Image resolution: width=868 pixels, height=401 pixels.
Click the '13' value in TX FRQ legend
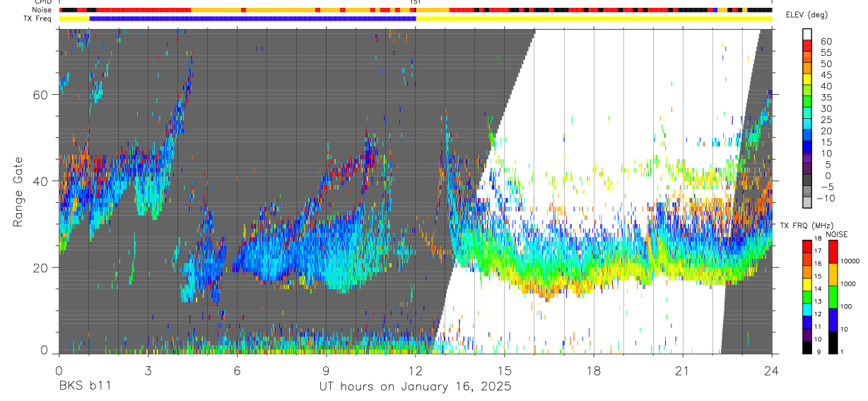pyautogui.click(x=818, y=301)
